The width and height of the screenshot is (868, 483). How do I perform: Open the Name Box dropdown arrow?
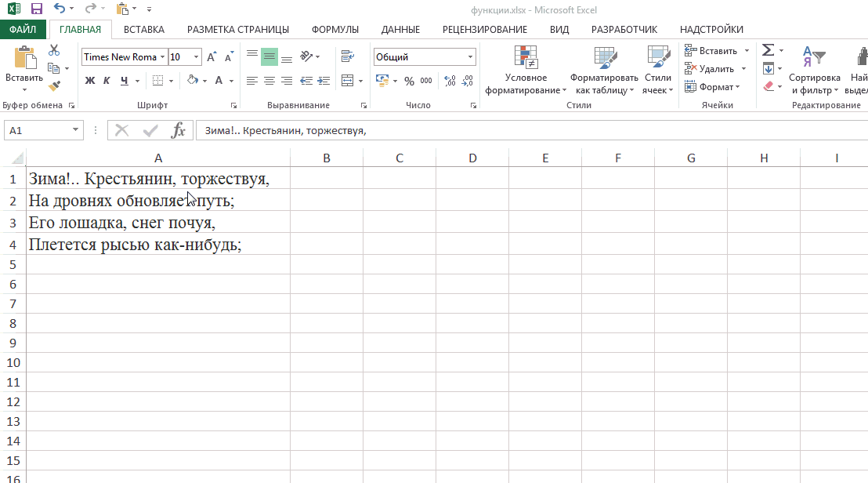pyautogui.click(x=76, y=131)
